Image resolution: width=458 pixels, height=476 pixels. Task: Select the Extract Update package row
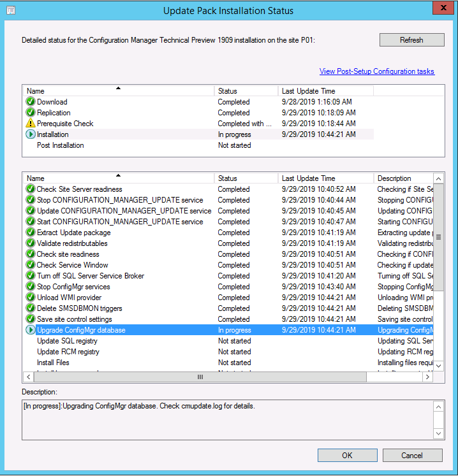click(228, 233)
